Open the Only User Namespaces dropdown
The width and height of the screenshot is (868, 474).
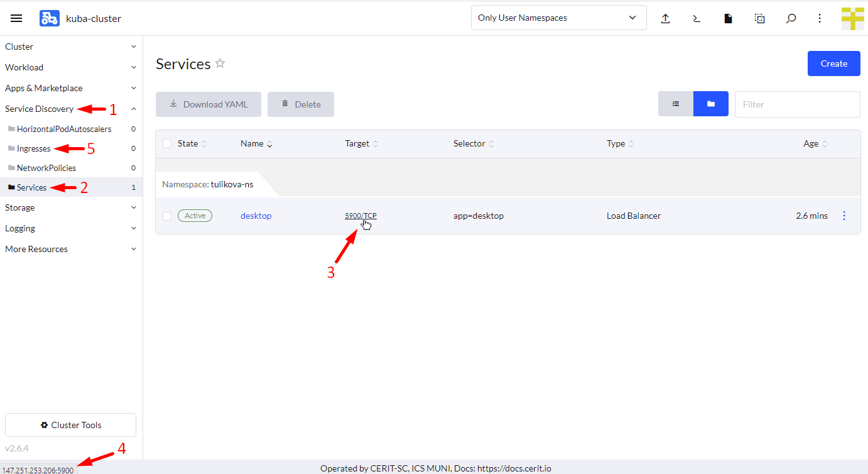click(x=558, y=18)
